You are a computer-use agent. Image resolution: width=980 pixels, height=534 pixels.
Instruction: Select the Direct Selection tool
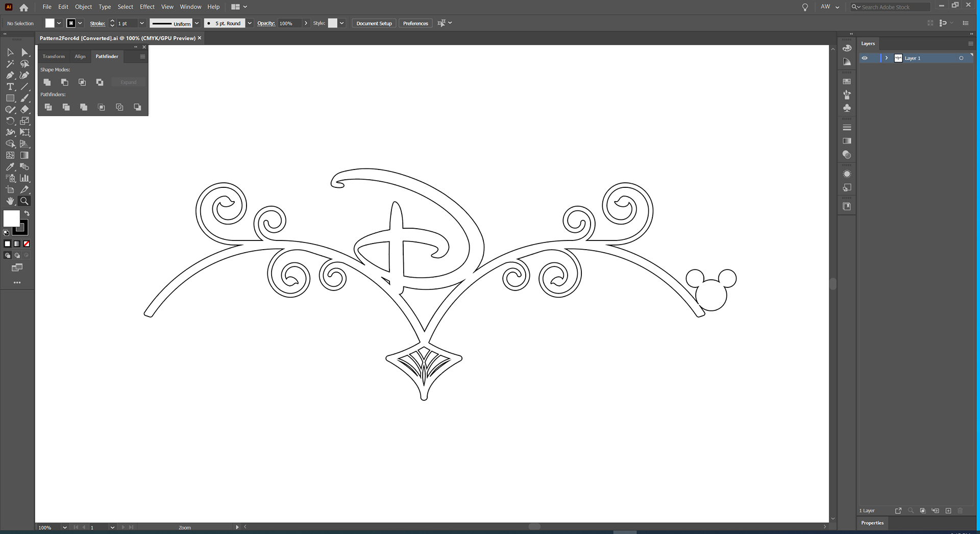coord(24,52)
